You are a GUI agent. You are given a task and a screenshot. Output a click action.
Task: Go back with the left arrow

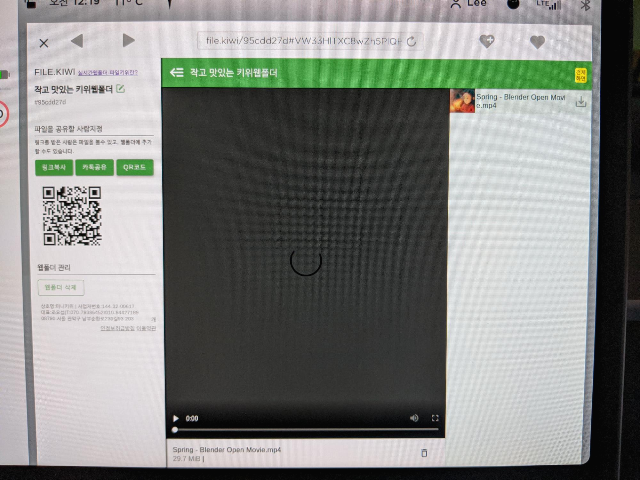[x=77, y=41]
